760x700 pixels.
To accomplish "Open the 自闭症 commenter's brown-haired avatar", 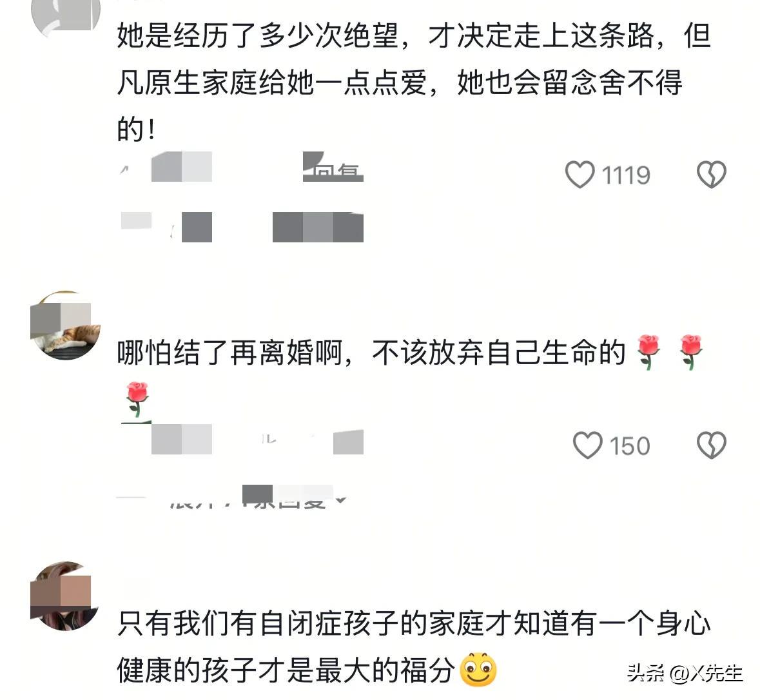I will (65, 596).
